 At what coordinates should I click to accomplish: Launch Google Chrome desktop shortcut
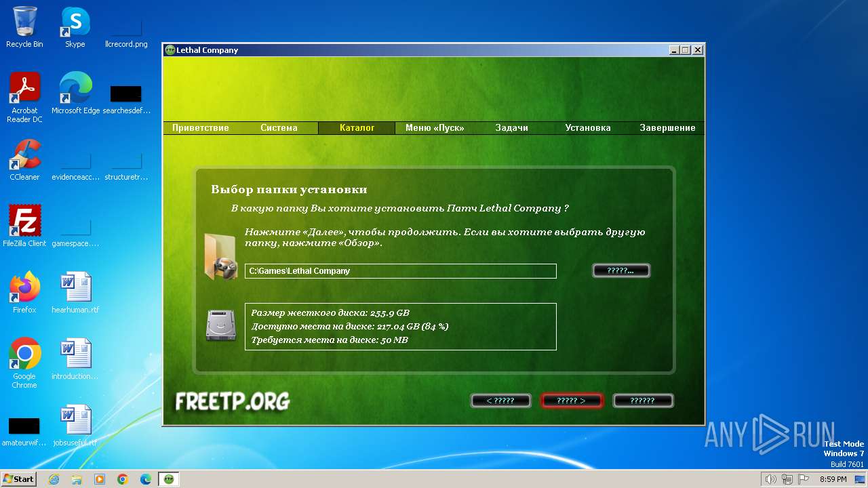[x=24, y=363]
